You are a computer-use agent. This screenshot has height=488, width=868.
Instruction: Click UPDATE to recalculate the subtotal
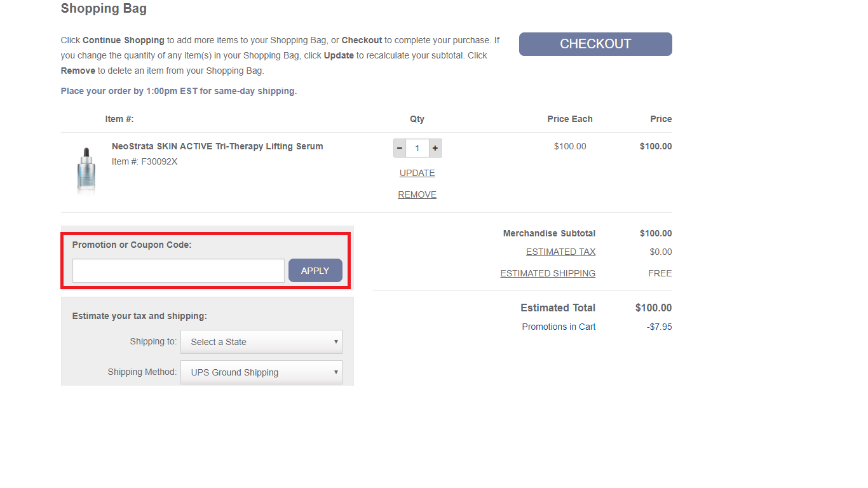(417, 173)
